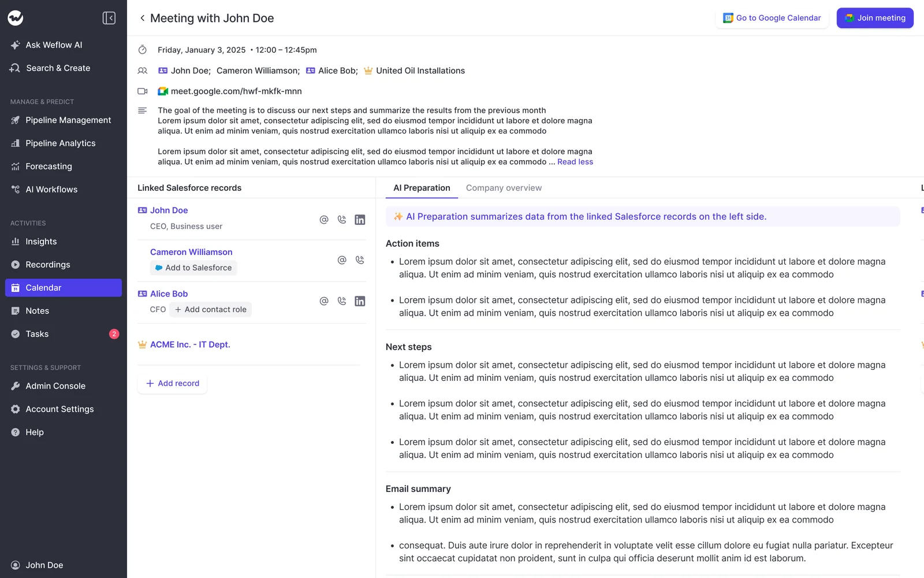
Task: Click the email icon for John Doe
Action: [x=324, y=220]
